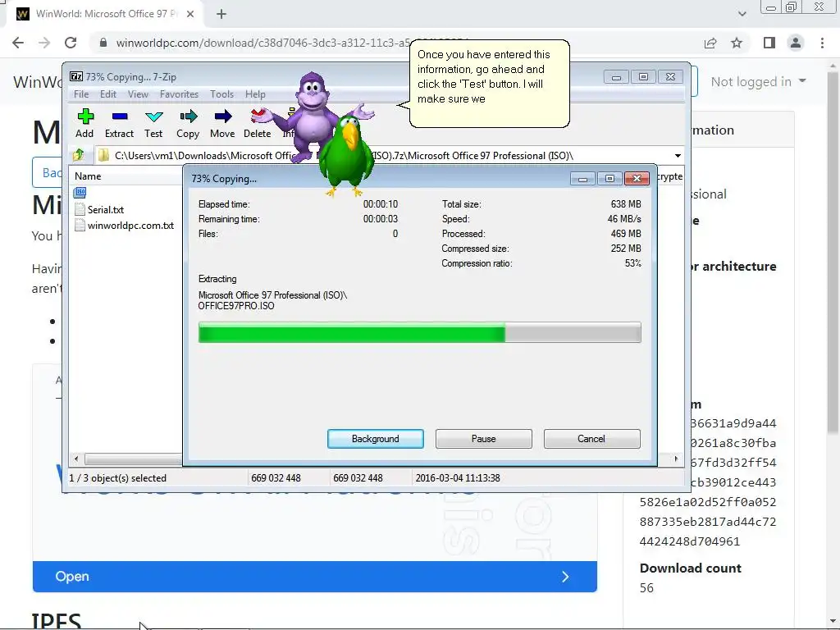The image size is (840, 630).
Task: Click the browser page vertical scrollbar
Action: click(833, 252)
